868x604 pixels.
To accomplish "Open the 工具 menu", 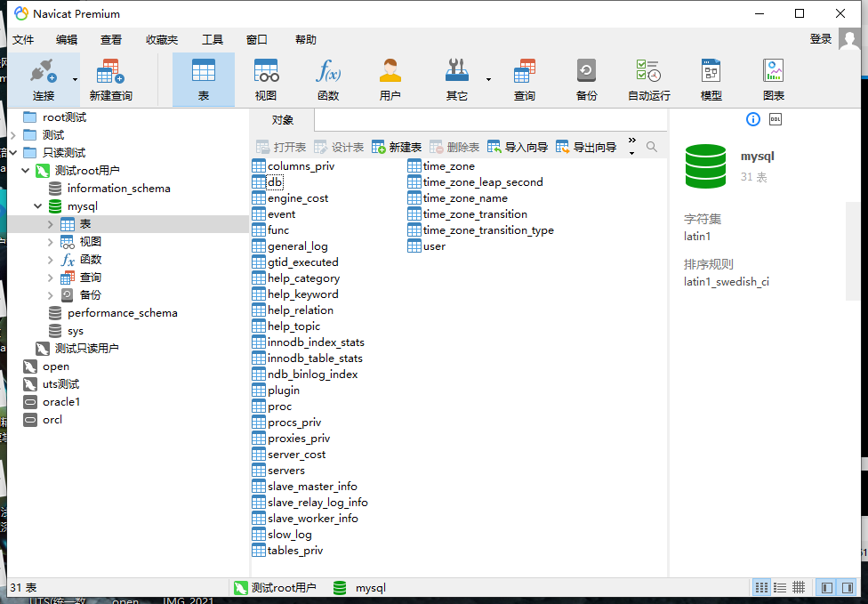I will 212,39.
